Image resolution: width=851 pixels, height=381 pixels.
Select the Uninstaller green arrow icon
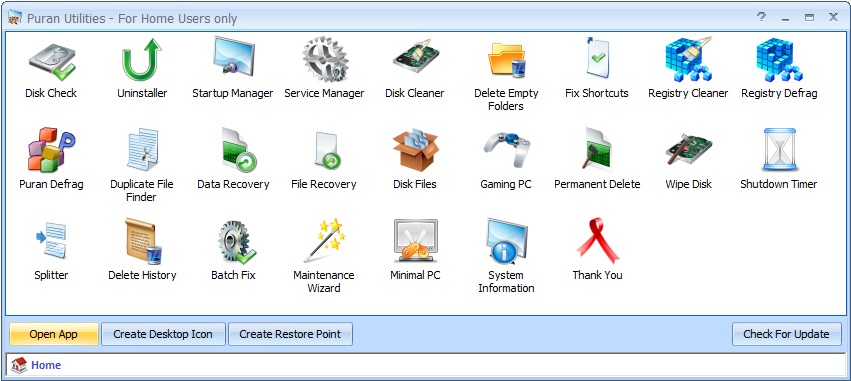tap(142, 60)
